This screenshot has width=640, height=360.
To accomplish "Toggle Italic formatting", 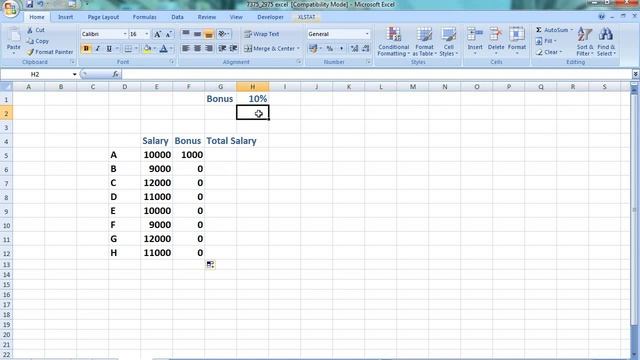I will click(x=98, y=49).
